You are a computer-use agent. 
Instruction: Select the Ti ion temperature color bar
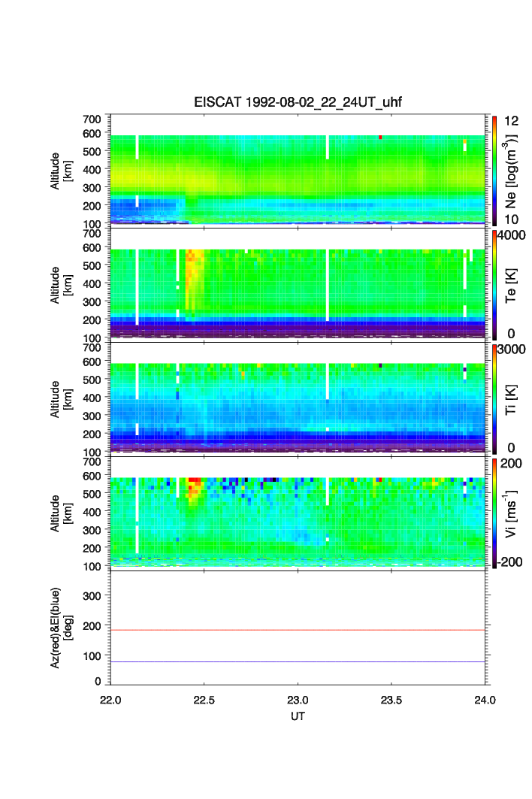[x=494, y=399]
